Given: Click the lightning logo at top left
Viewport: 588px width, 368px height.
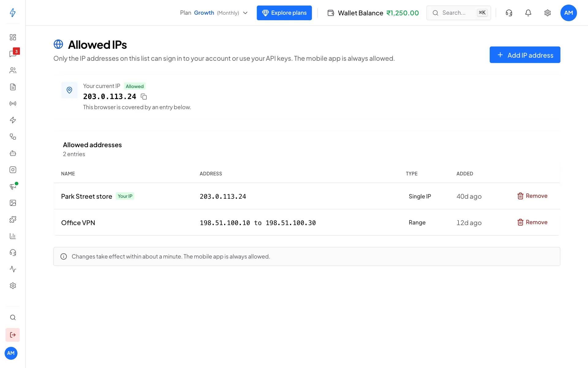Looking at the screenshot, I should point(13,13).
